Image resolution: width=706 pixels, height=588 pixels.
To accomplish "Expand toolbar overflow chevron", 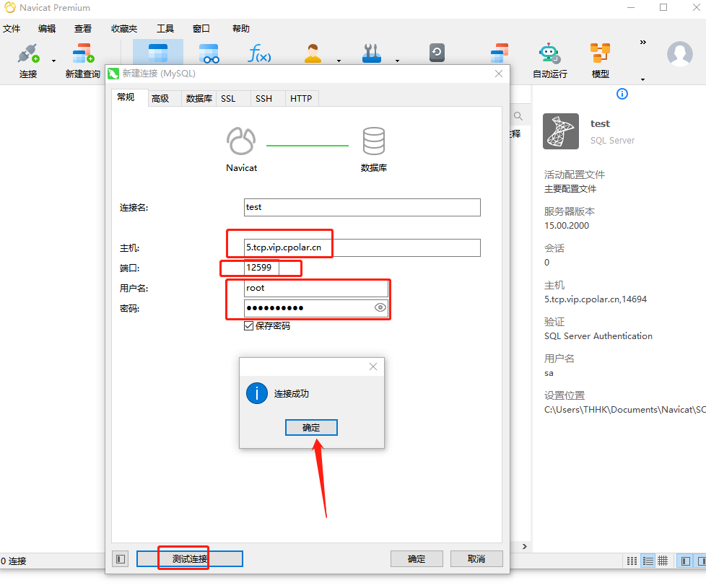I will (643, 43).
